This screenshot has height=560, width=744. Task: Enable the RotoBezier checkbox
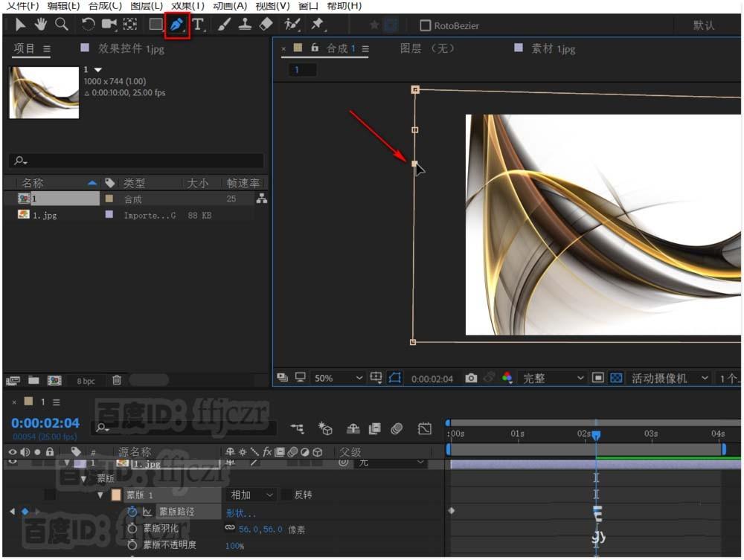coord(426,25)
